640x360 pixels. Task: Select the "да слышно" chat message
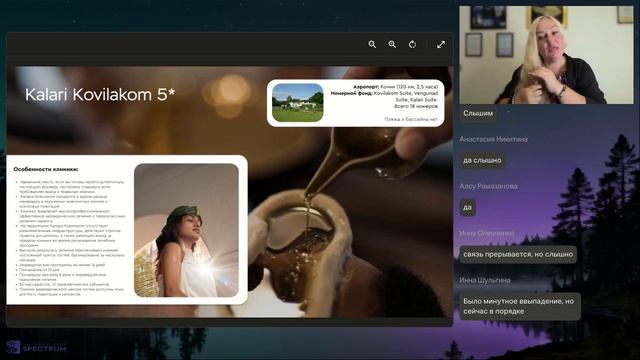coord(482,160)
